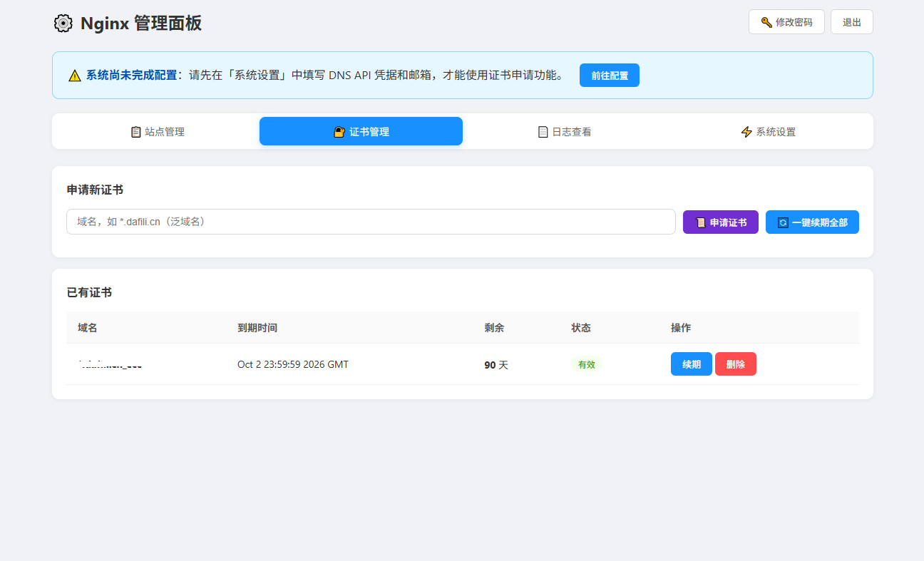Viewport: 924px width, 561px height.
Task: Click the clipboard icon for 站点管理
Action: click(135, 132)
